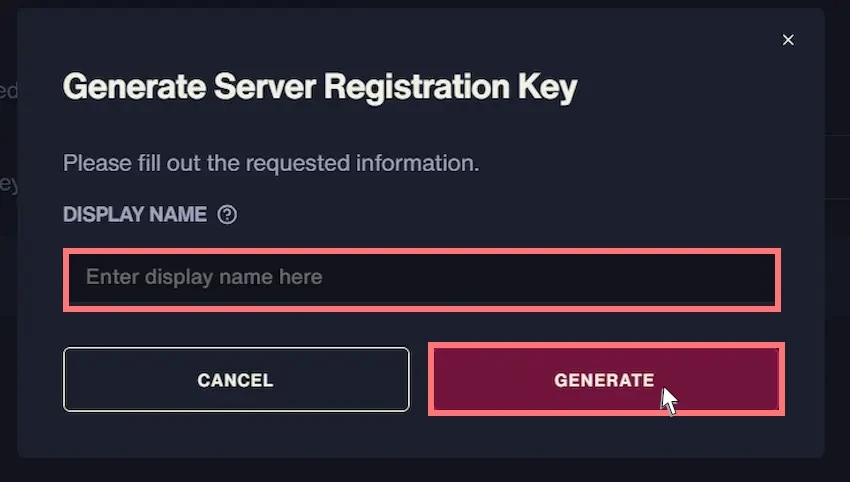Click the 'Enter display name here' placeholder
The image size is (850, 482).
tap(204, 277)
